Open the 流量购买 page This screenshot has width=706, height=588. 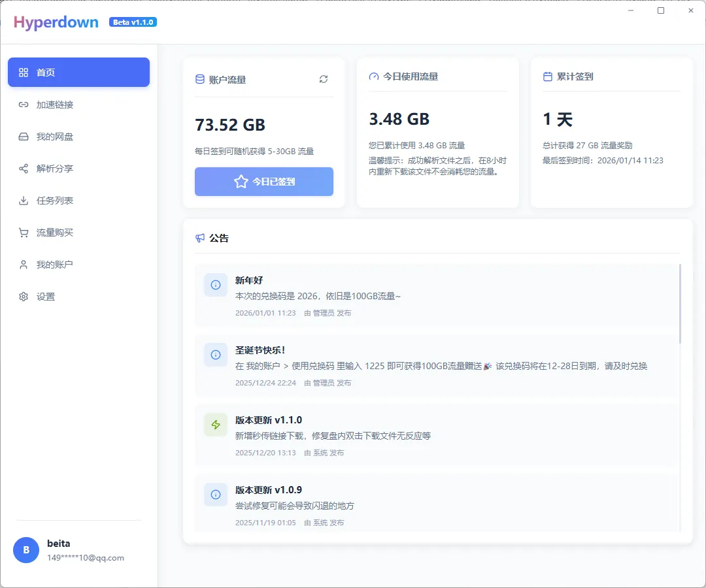pyautogui.click(x=79, y=233)
